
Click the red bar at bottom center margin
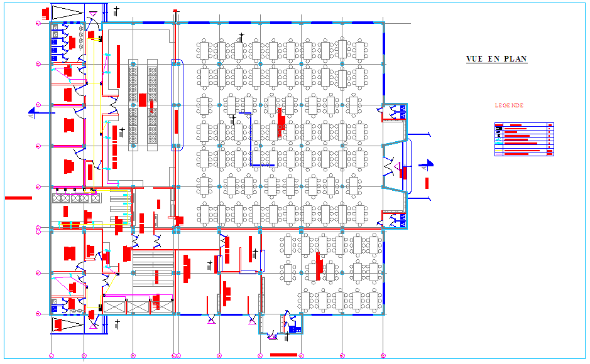click(283, 355)
